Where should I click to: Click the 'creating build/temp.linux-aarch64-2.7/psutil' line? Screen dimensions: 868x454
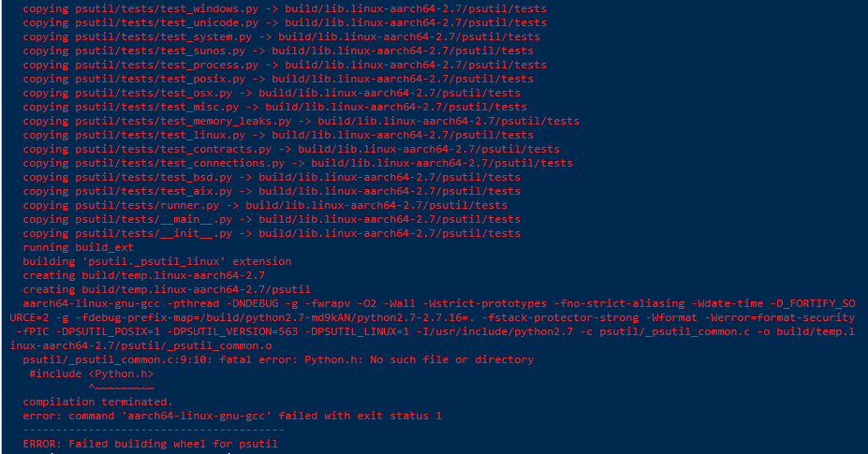(x=167, y=289)
